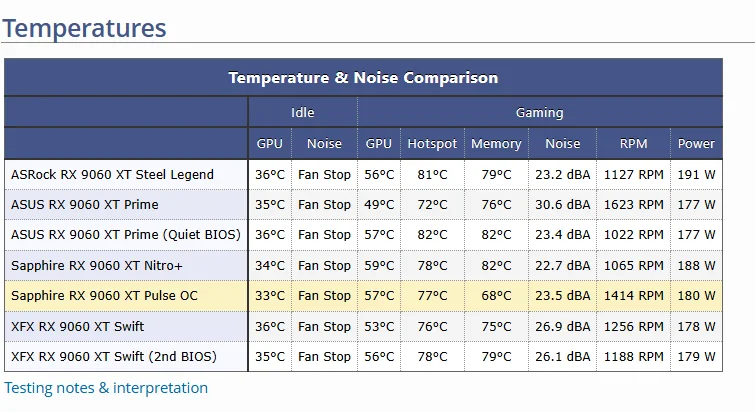Click the 22.7 dBA noise cell
The height and width of the screenshot is (412, 755).
(563, 265)
